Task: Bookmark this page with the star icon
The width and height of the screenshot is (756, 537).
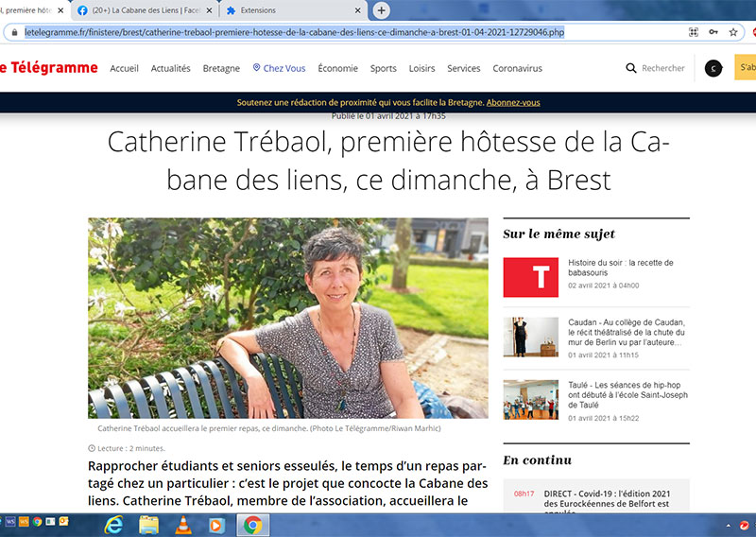Action: (733, 32)
